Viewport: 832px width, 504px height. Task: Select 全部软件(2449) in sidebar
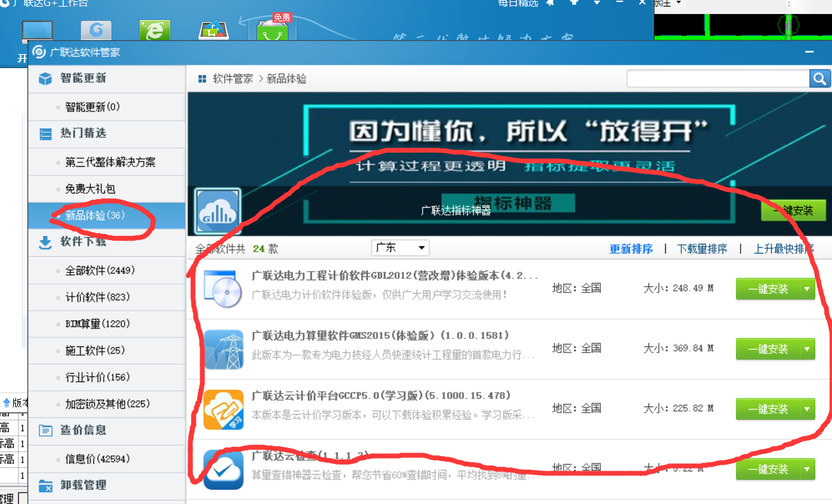tap(107, 270)
